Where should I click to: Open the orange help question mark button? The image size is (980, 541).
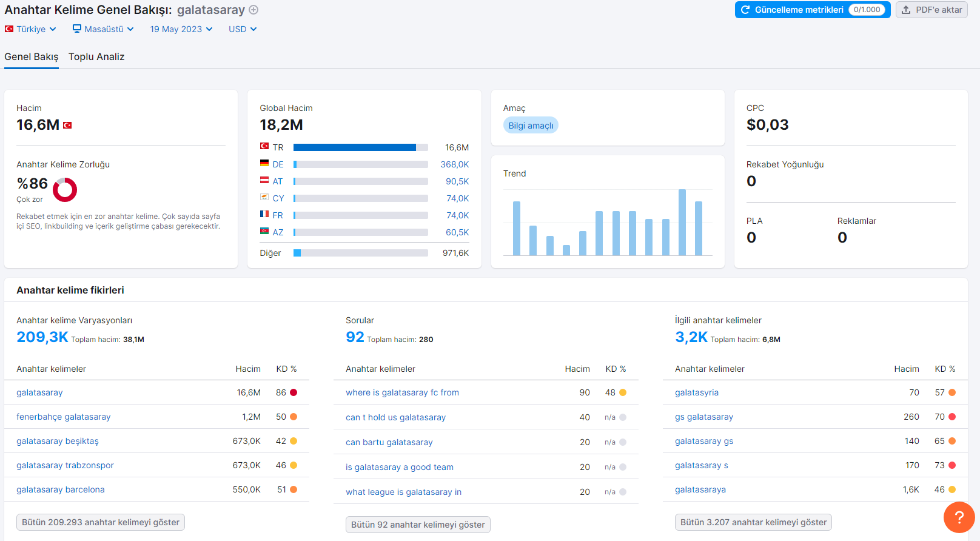pyautogui.click(x=959, y=517)
